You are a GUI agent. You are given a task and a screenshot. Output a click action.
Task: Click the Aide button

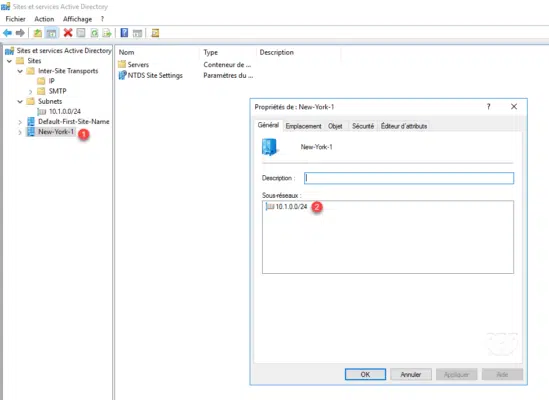502,374
